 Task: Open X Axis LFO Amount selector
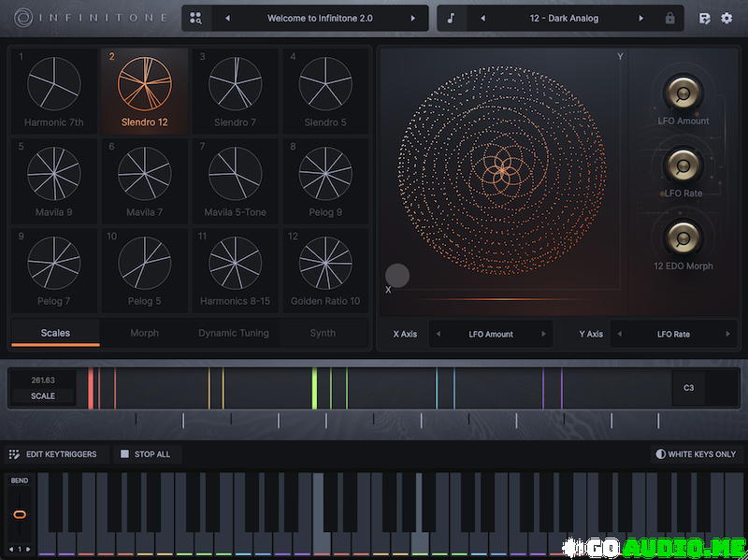click(491, 334)
